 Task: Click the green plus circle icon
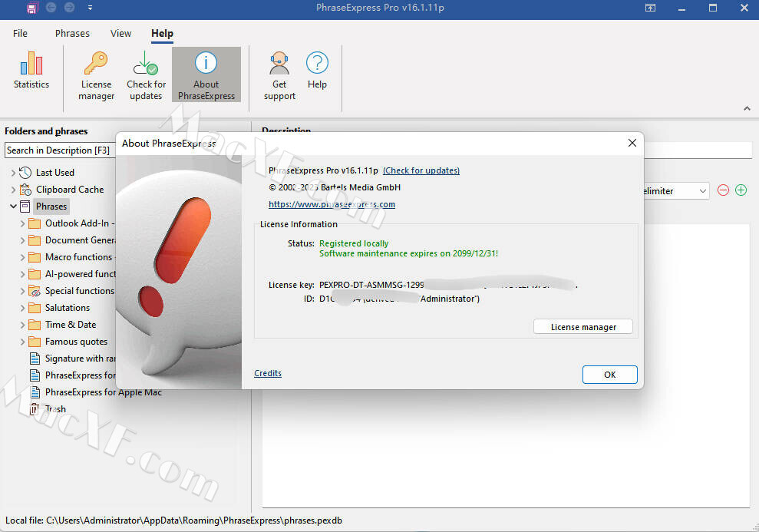(741, 190)
